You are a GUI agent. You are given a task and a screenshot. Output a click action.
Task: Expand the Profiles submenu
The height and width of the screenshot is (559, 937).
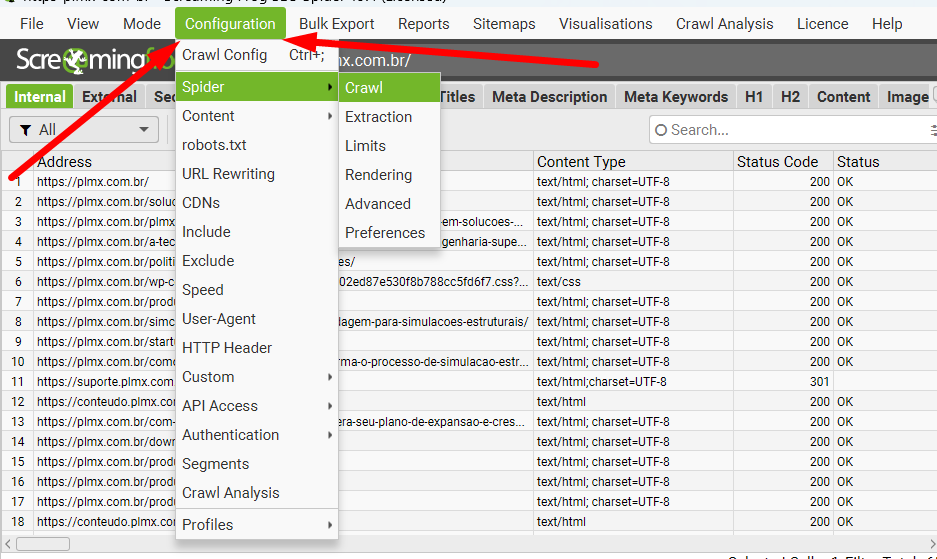click(x=256, y=524)
